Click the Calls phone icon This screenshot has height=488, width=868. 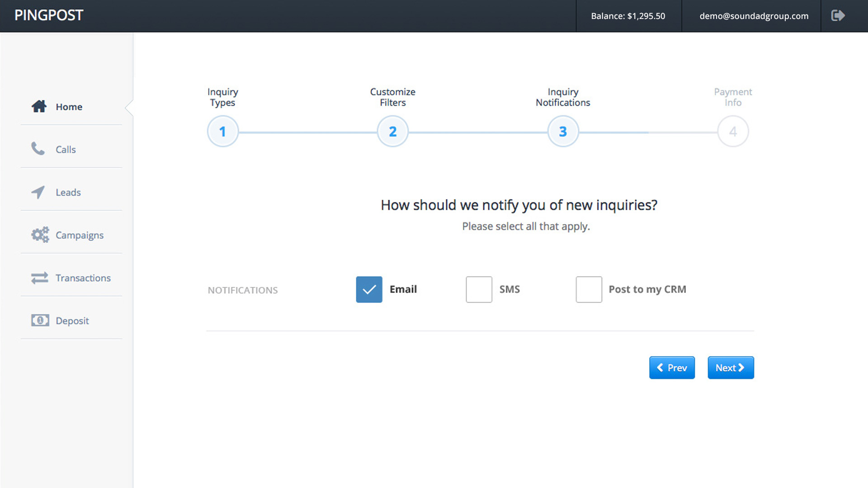coord(38,149)
